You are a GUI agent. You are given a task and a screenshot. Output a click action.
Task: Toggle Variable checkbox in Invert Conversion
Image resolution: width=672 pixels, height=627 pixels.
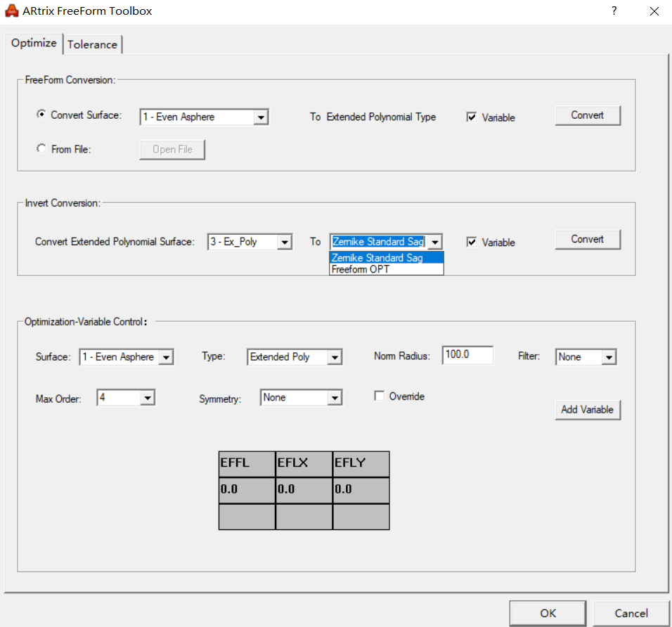(x=472, y=242)
